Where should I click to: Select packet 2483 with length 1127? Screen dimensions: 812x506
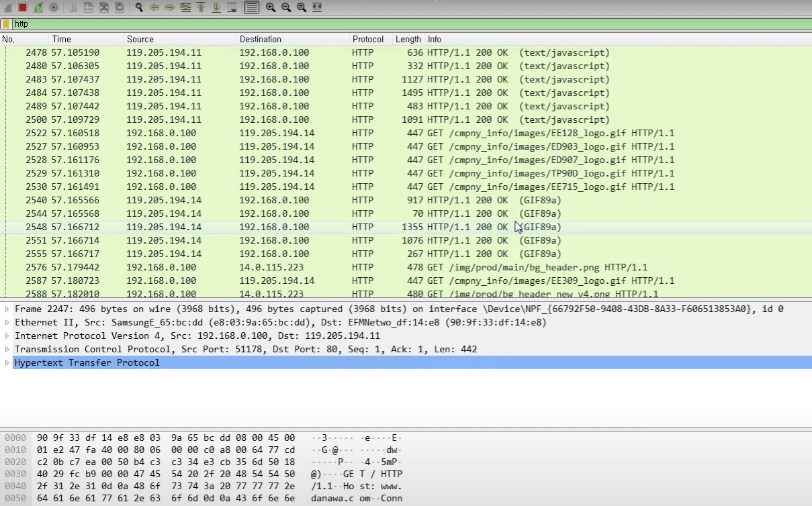pos(406,79)
